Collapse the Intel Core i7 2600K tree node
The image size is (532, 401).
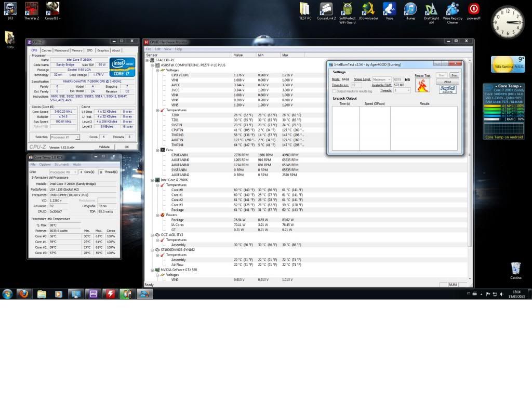(153, 180)
